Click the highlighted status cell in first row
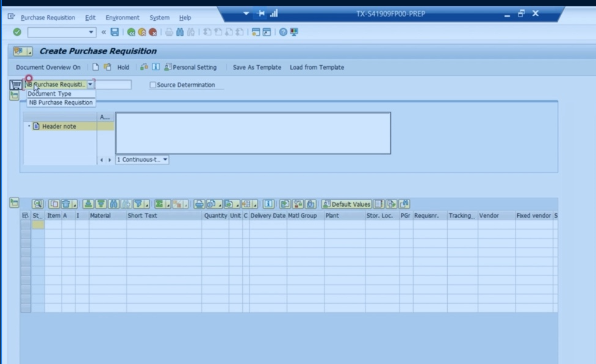The height and width of the screenshot is (364, 596). [x=38, y=224]
